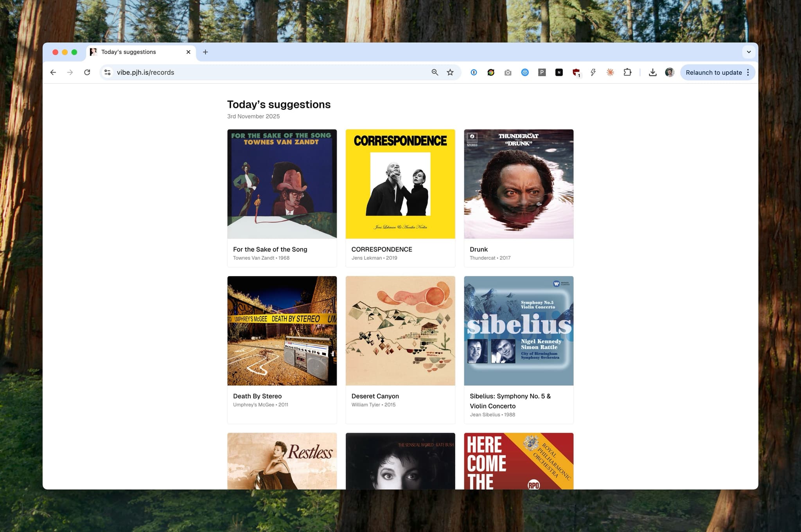Screen dimensions: 801x532
Task: Open the Downloads icon in the toolbar
Action: pyautogui.click(x=652, y=72)
